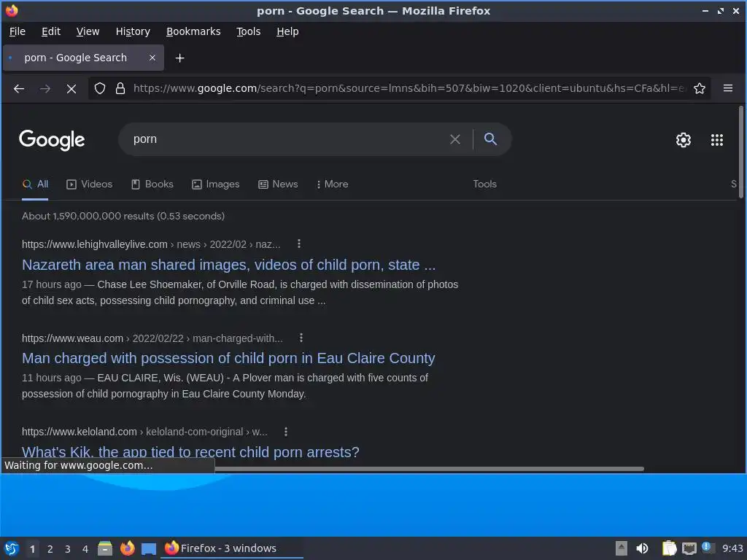Open the notification info tray icon
Screen dimensions: 747x560
(x=708, y=548)
